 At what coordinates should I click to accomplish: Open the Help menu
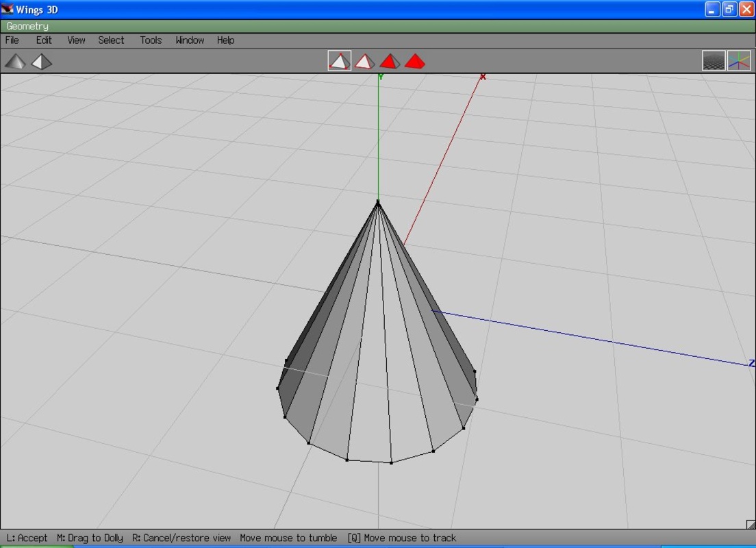[226, 40]
